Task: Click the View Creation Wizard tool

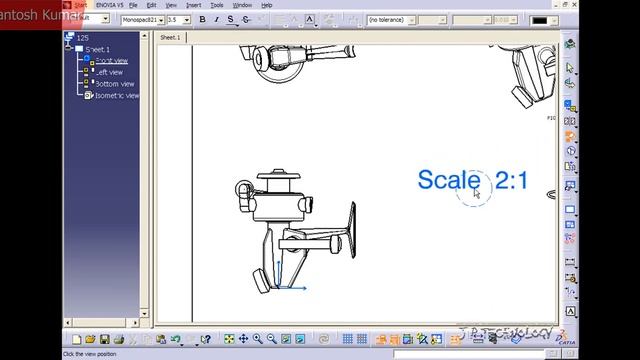Action: point(570,186)
